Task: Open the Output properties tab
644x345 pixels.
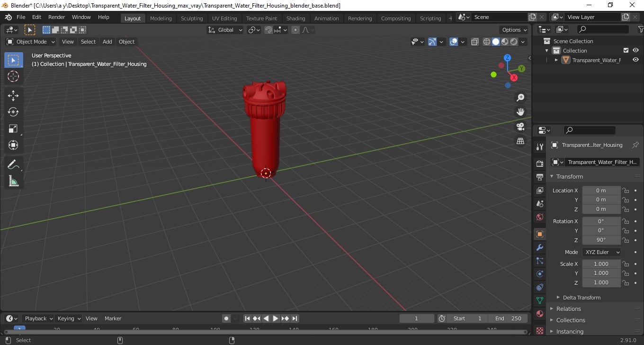Action: point(539,177)
